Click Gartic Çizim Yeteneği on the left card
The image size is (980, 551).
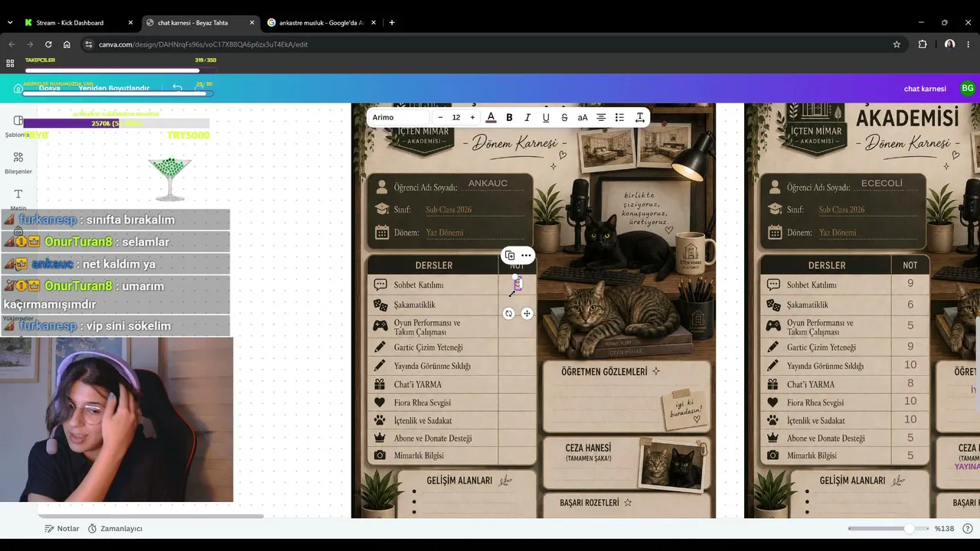428,347
